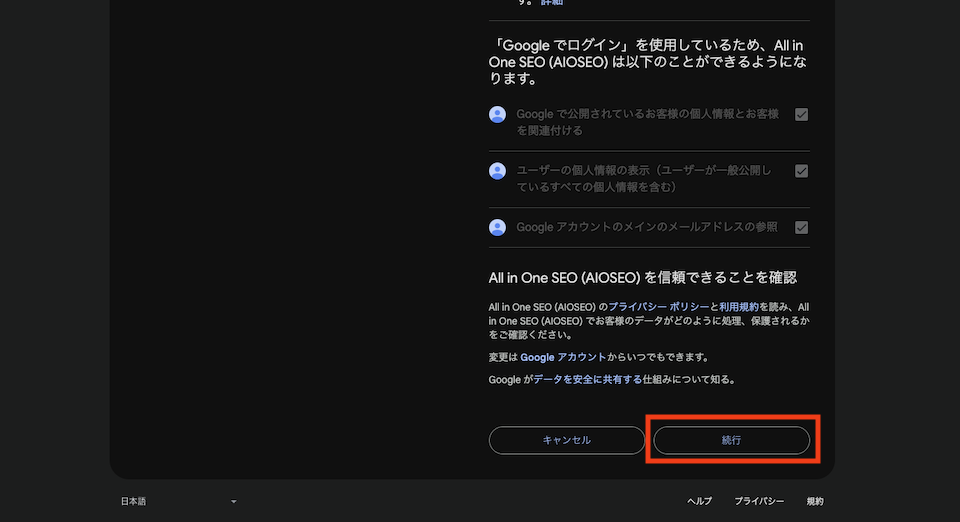Open the 日本語 language dropdown
Screen dimensions: 960x522
[x=178, y=501]
